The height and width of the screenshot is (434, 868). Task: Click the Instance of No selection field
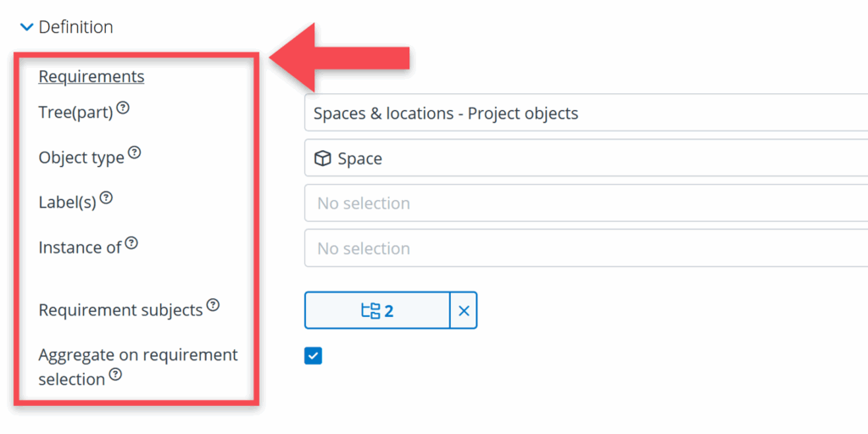585,248
